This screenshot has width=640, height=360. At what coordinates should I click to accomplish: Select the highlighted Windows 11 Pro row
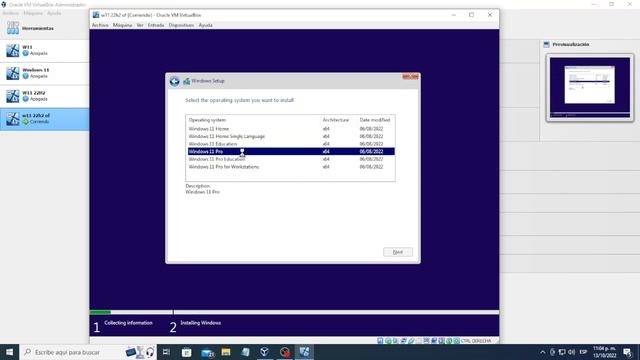click(x=291, y=151)
